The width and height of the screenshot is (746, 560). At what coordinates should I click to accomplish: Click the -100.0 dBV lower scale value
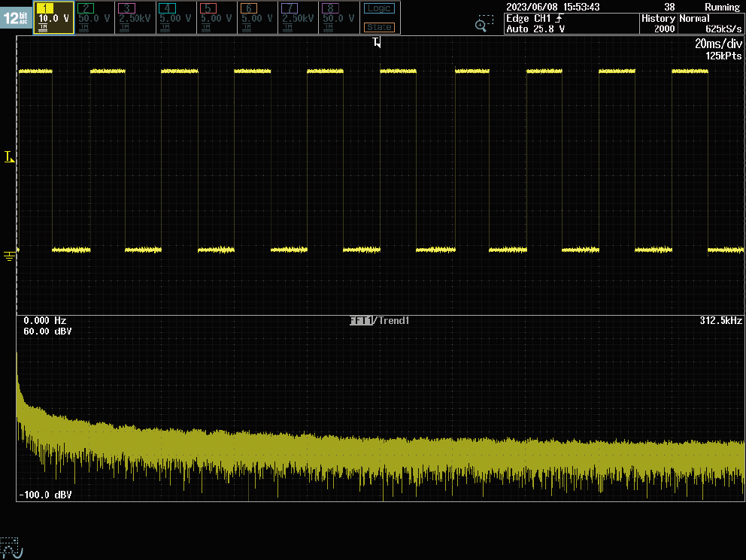45,495
